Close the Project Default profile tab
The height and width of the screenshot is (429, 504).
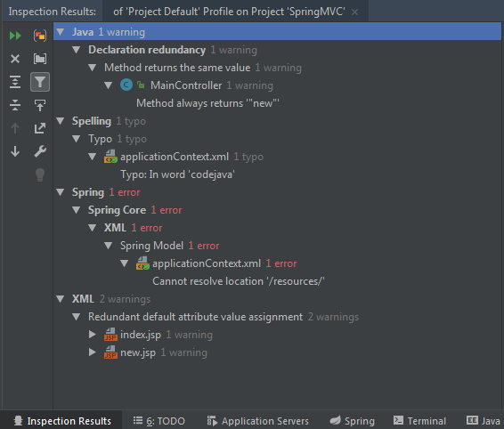355,12
